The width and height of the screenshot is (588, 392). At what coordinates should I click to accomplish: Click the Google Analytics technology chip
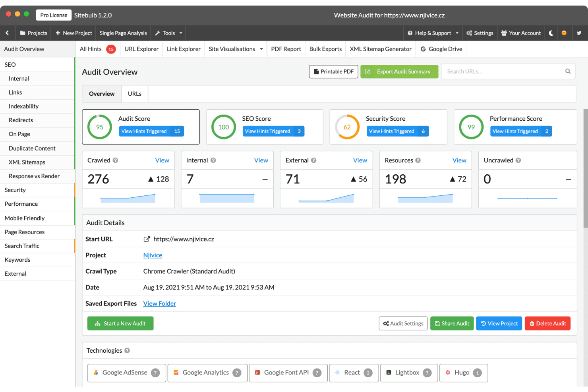click(207, 373)
